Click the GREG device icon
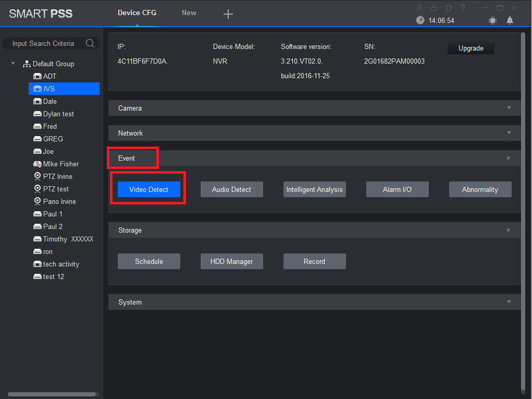532x399 pixels. pos(38,139)
